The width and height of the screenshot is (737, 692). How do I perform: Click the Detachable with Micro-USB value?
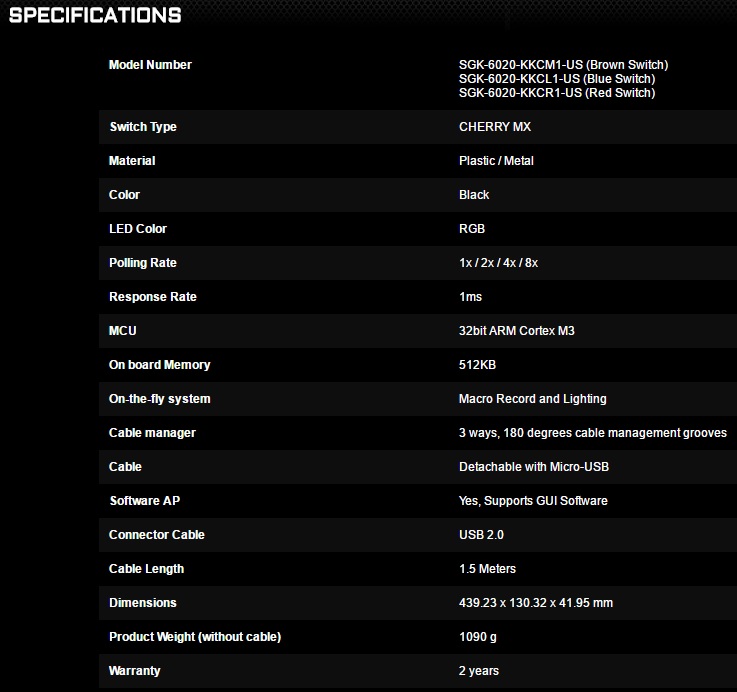(534, 467)
